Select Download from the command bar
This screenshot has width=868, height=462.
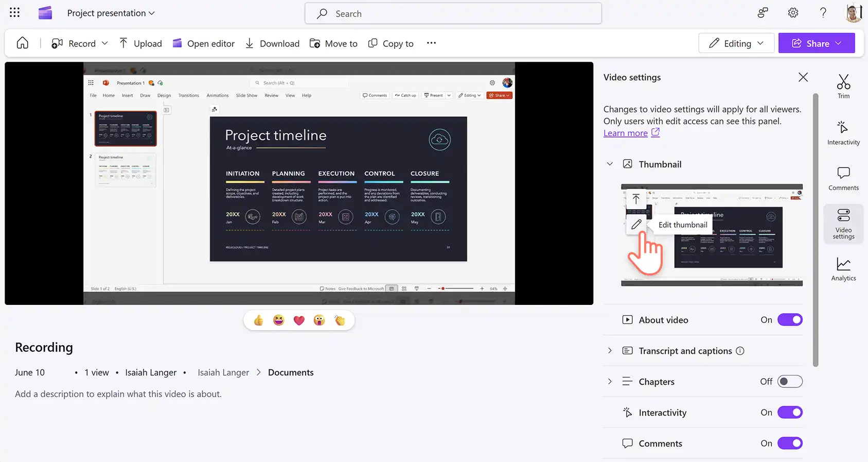272,43
